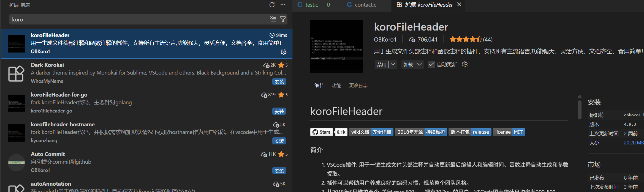Select the koroFileHeader-for-go extension
Screen dimensions: 644x192
(x=147, y=103)
